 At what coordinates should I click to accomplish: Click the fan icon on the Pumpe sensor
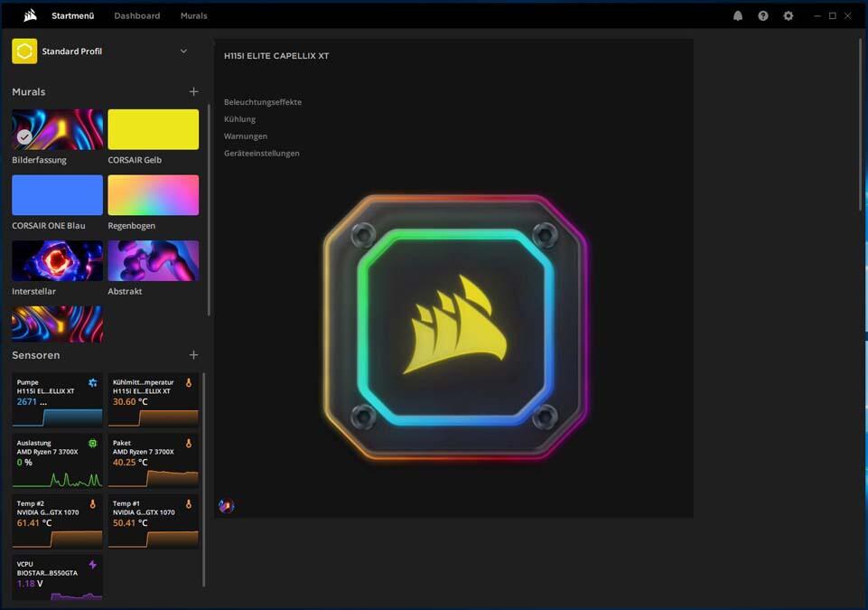pyautogui.click(x=93, y=383)
